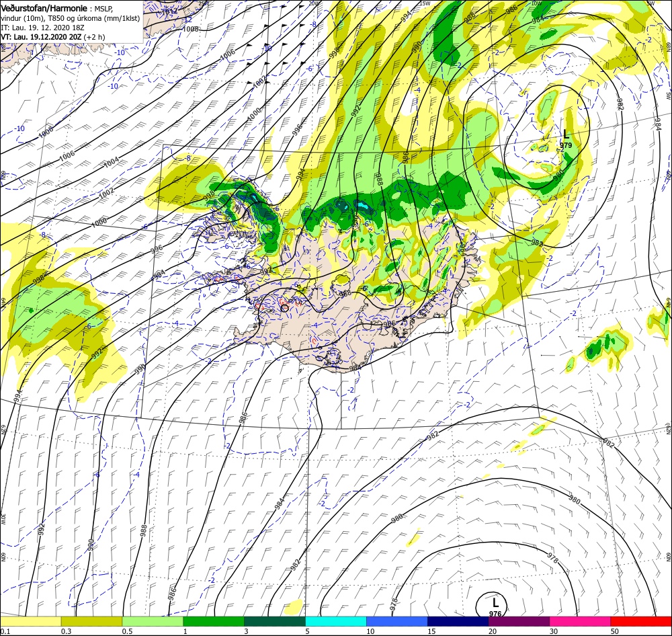Screen dimensions: 672x636
Task: Pick the olive 0.3–0.5 legend swatch
Action: pyautogui.click(x=91, y=621)
